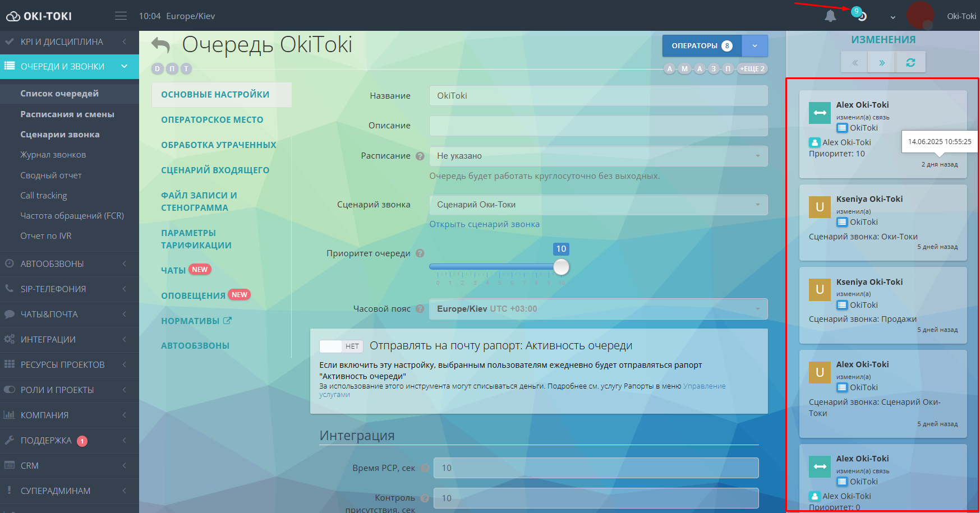Click the M operator badge
Viewport: 980px width, 513px height.
[x=684, y=69]
